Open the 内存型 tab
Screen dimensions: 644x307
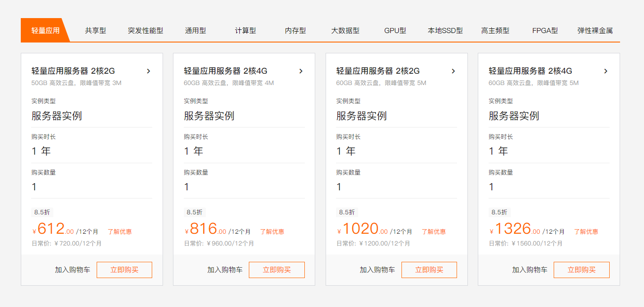(x=295, y=31)
